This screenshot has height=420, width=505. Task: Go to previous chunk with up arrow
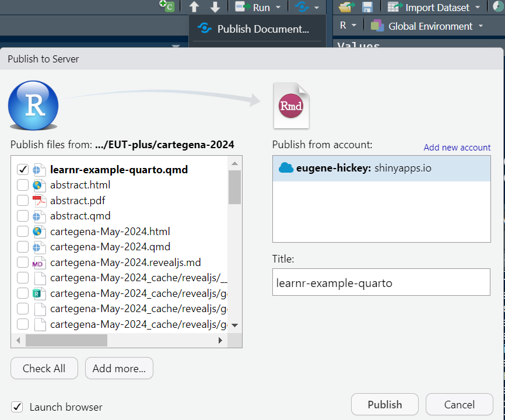pyautogui.click(x=194, y=7)
